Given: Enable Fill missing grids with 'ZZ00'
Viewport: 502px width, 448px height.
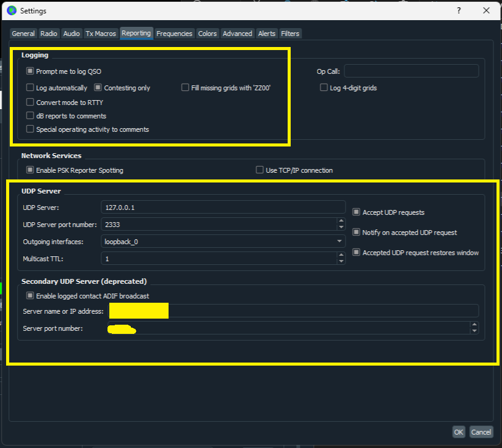Looking at the screenshot, I should (x=185, y=88).
